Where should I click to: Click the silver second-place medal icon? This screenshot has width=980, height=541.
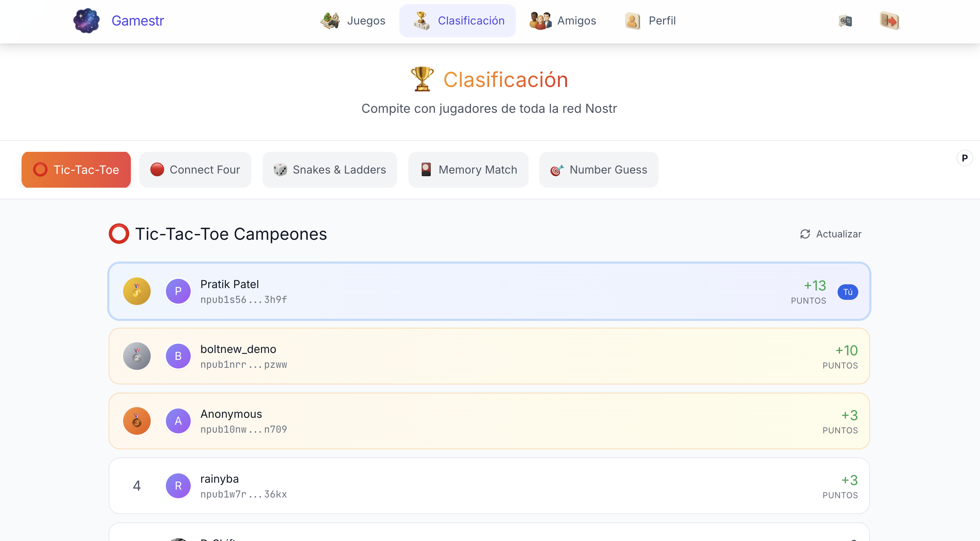click(x=137, y=356)
